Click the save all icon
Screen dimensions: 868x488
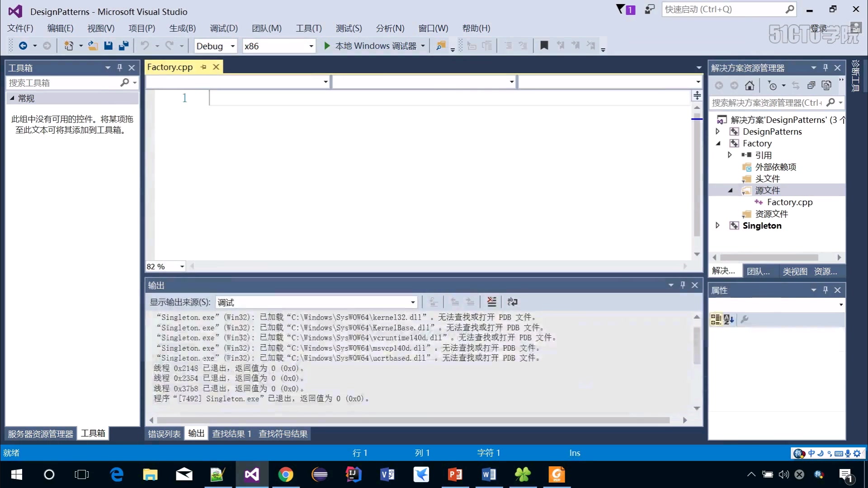point(123,46)
